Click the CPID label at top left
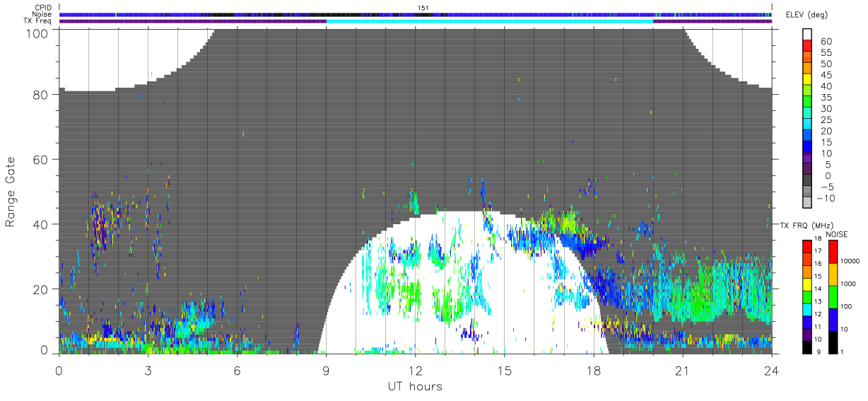Image resolution: width=868 pixels, height=401 pixels. (x=43, y=8)
